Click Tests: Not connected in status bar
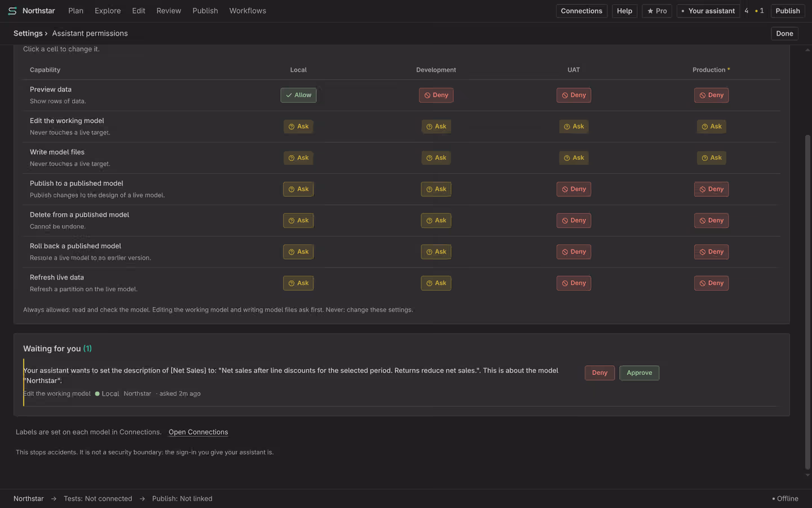This screenshot has width=812, height=508. (98, 498)
